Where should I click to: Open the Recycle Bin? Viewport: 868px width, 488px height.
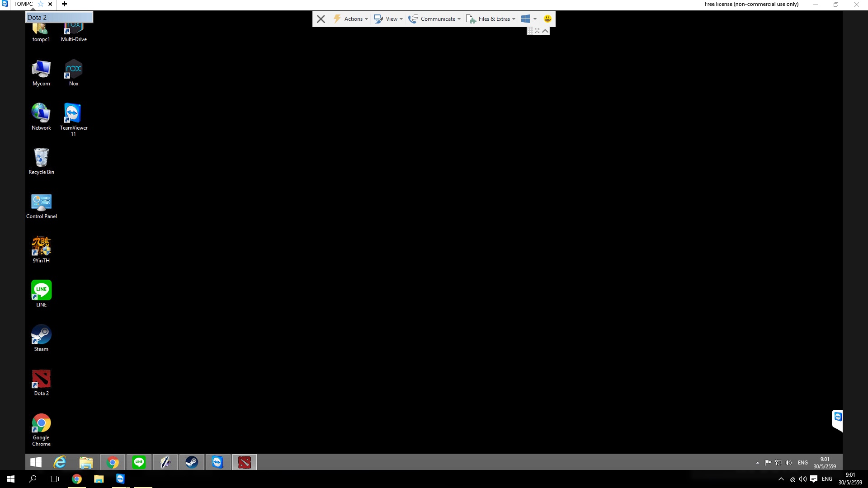coord(41,161)
